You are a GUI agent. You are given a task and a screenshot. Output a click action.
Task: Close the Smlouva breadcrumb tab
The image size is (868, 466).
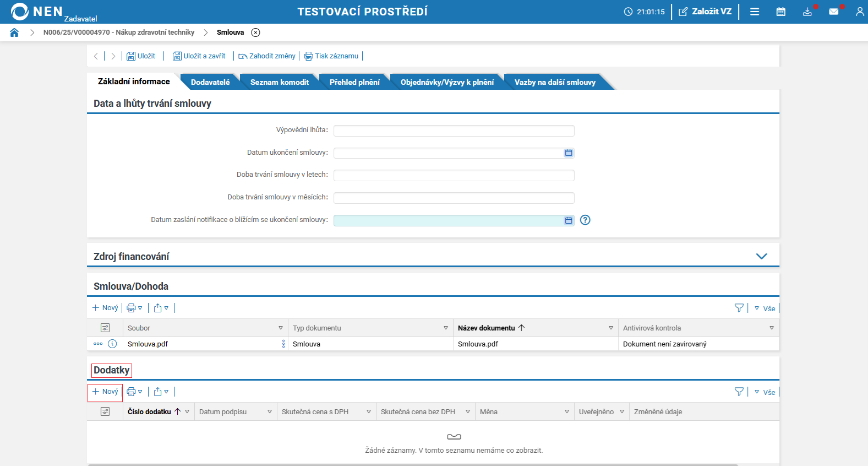click(255, 32)
